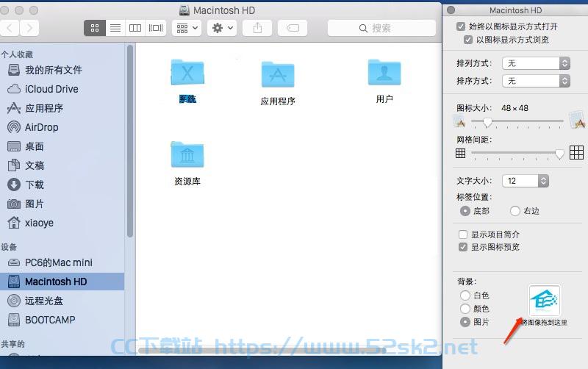Viewport: 588px width, 369px height.
Task: Toggle 以图标显示方式浏览 checkbox
Action: [x=468, y=40]
